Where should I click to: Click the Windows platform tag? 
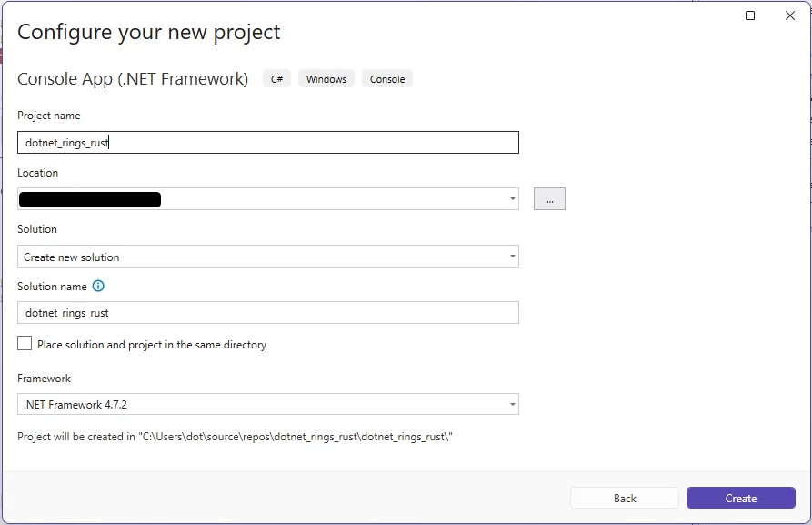click(x=326, y=79)
